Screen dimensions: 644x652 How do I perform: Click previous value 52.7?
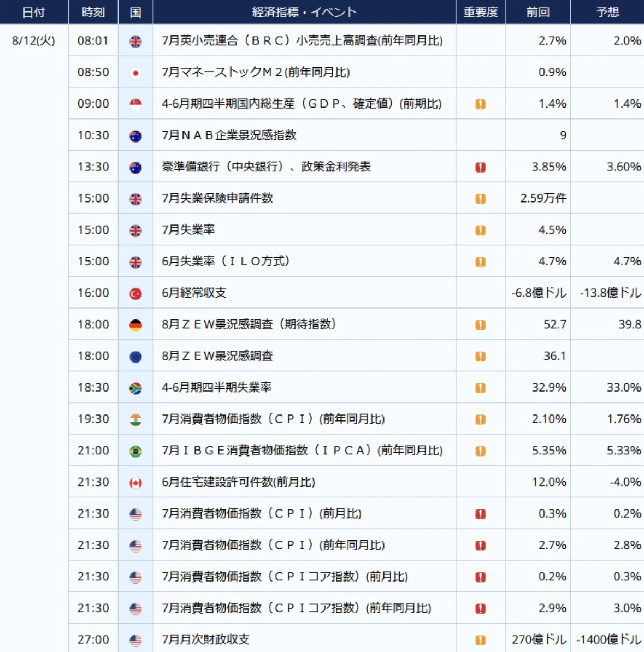coord(555,324)
